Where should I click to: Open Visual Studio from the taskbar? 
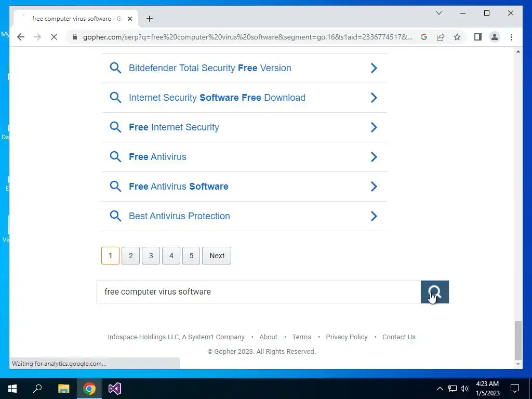pos(115,389)
